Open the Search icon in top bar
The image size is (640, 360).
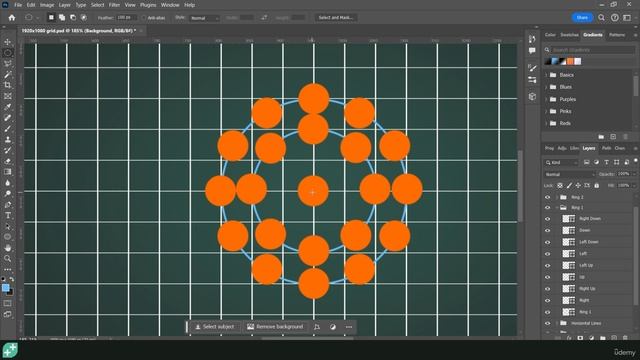[601, 18]
